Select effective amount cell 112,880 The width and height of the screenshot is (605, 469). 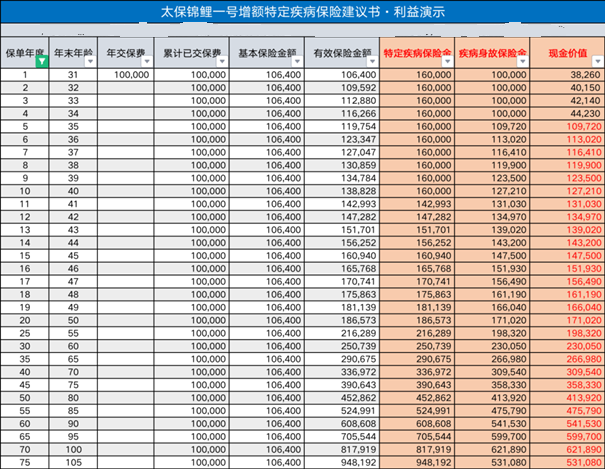tap(342, 101)
